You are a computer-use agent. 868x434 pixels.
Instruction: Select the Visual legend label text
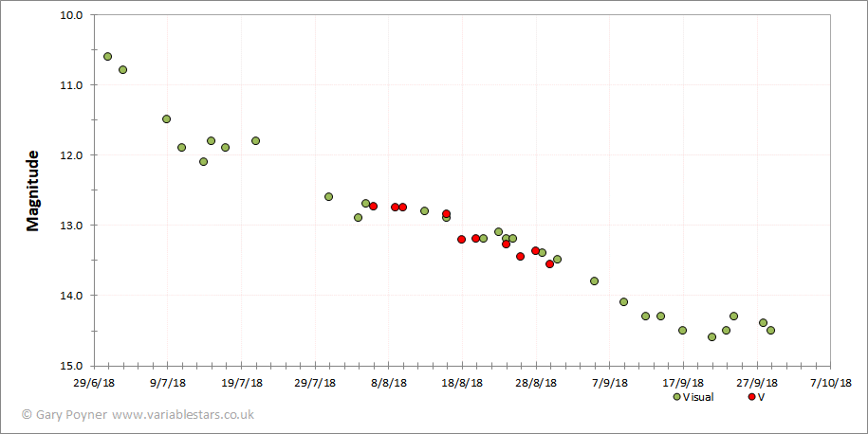click(x=698, y=397)
